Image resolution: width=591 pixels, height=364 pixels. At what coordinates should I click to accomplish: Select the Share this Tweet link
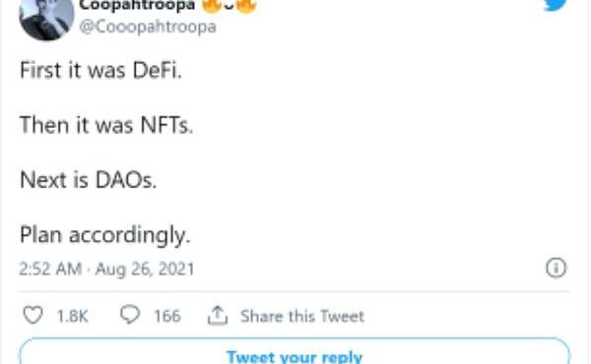(302, 316)
